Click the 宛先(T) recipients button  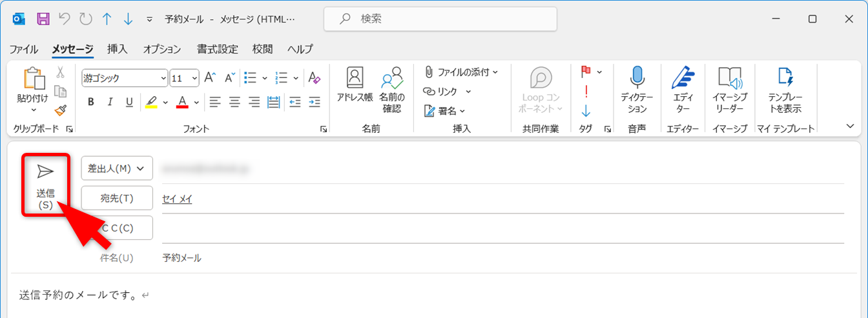pos(117,198)
